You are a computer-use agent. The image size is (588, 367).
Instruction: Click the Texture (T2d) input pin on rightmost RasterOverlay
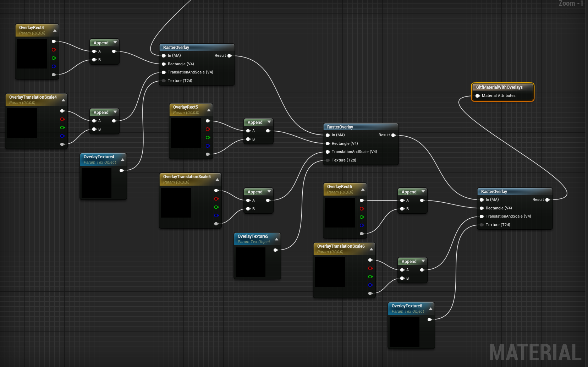coord(482,225)
